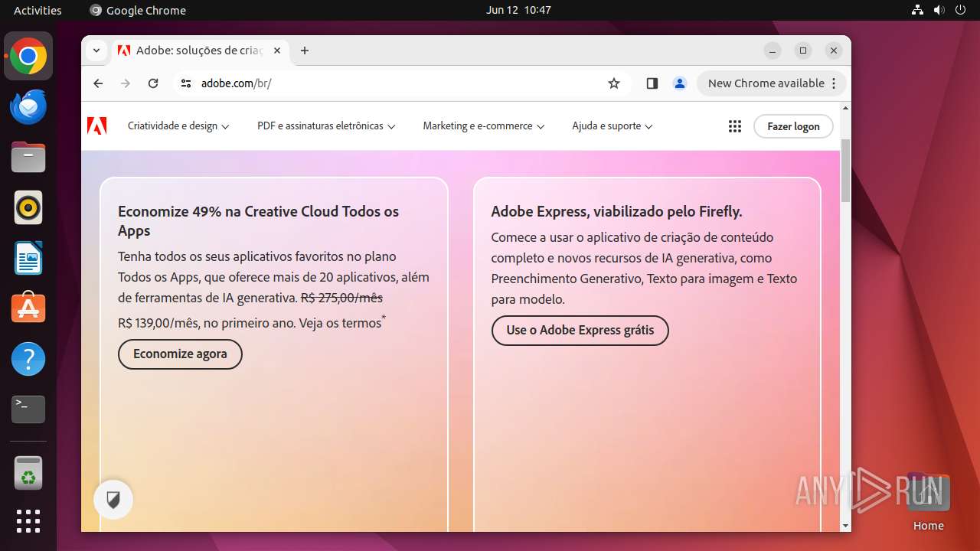
Task: Go back with Chrome's back arrow
Action: click(98, 83)
